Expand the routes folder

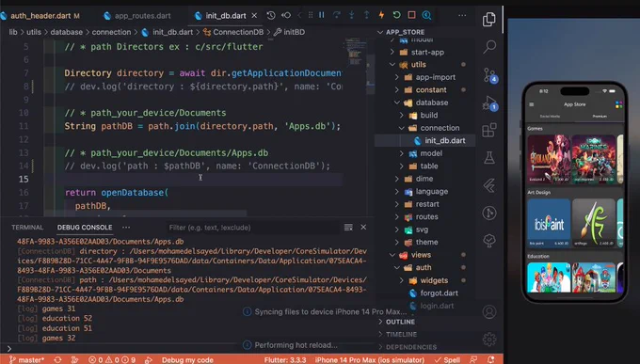(426, 216)
